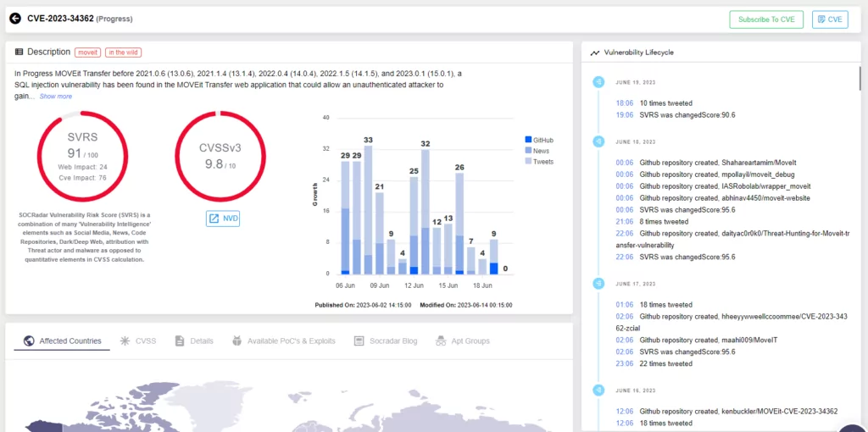Toggle News legend swatch in chart
Viewport: 868px width, 432px height.
click(528, 151)
